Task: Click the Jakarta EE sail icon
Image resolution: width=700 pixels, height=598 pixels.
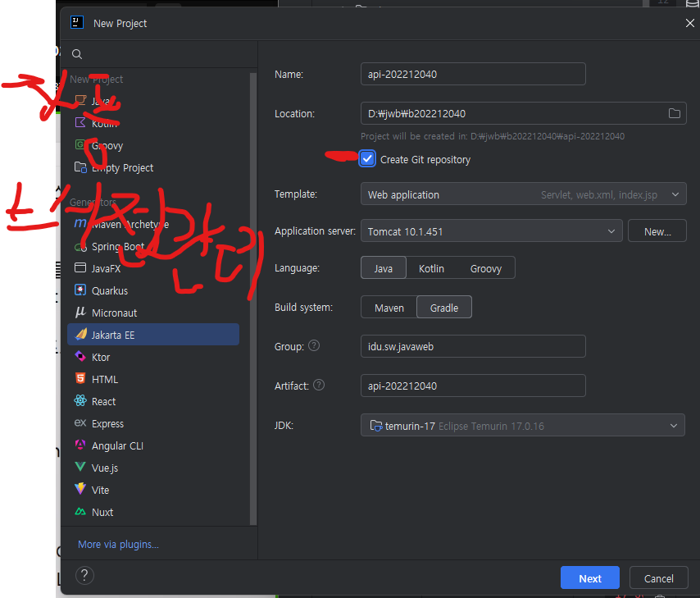Action: pyautogui.click(x=81, y=335)
